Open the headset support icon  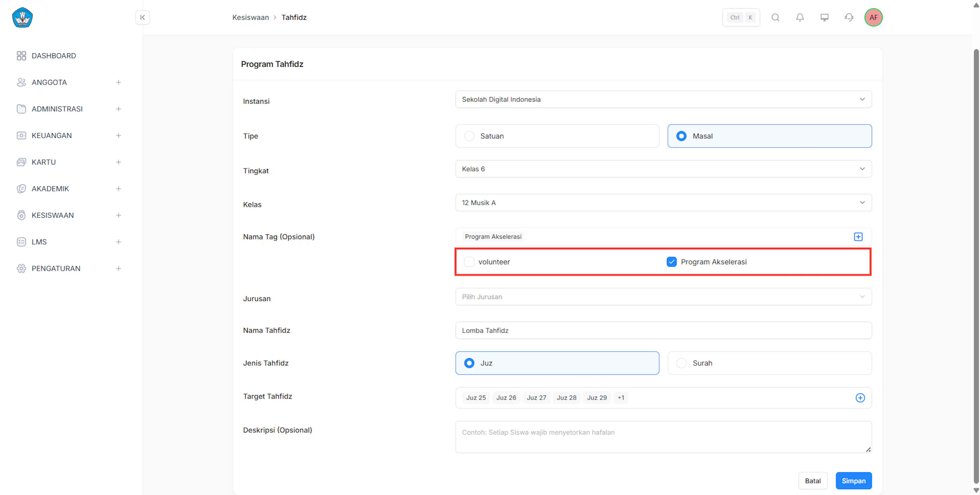coord(849,18)
